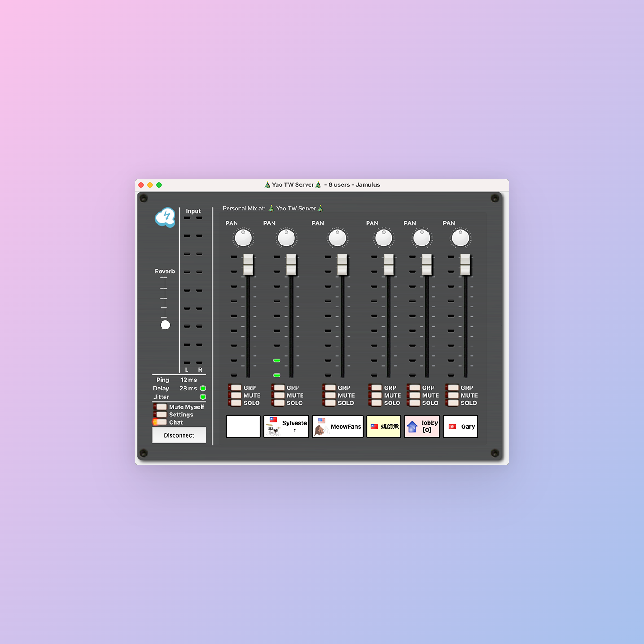The height and width of the screenshot is (644, 644).
Task: Enable GRP on Sylvester's channel
Action: [x=279, y=388]
